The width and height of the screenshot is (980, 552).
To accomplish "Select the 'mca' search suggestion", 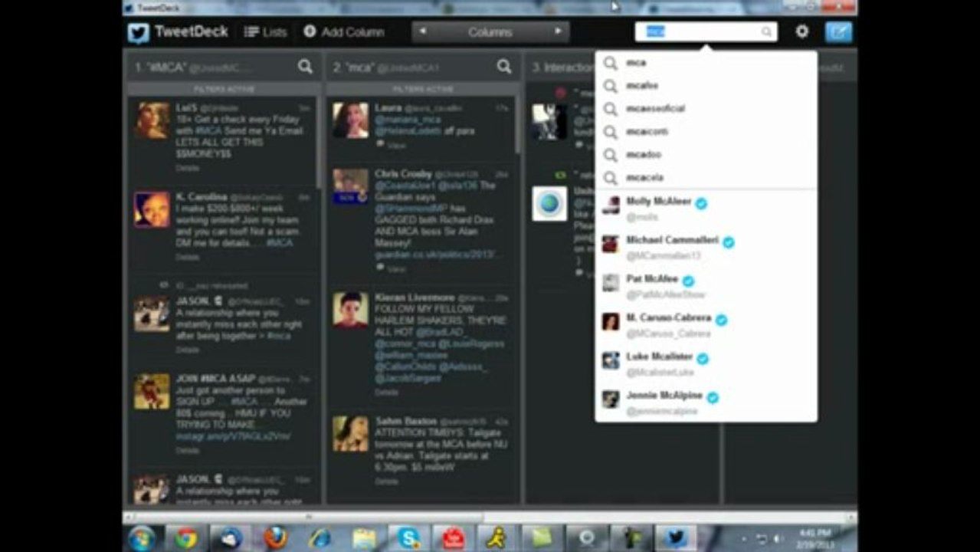I will [x=706, y=63].
